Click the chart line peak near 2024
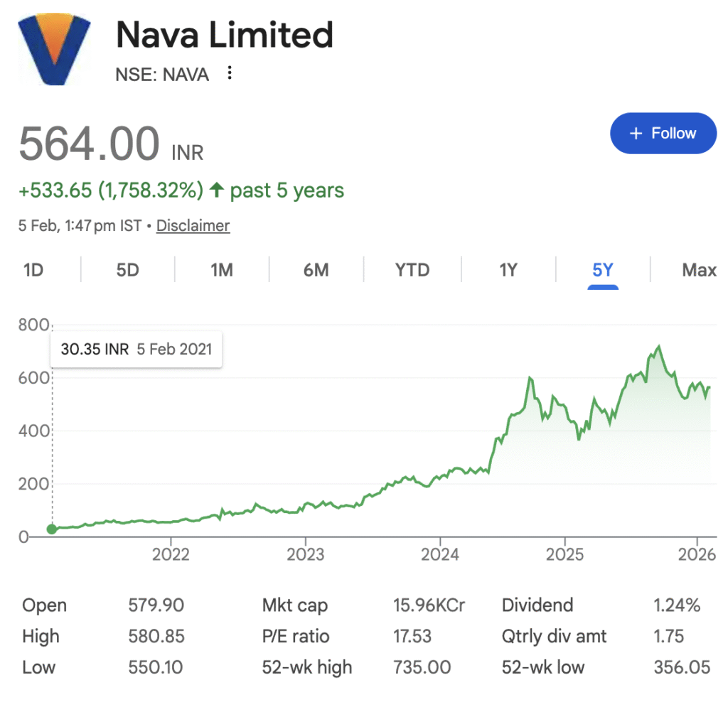 (530, 379)
